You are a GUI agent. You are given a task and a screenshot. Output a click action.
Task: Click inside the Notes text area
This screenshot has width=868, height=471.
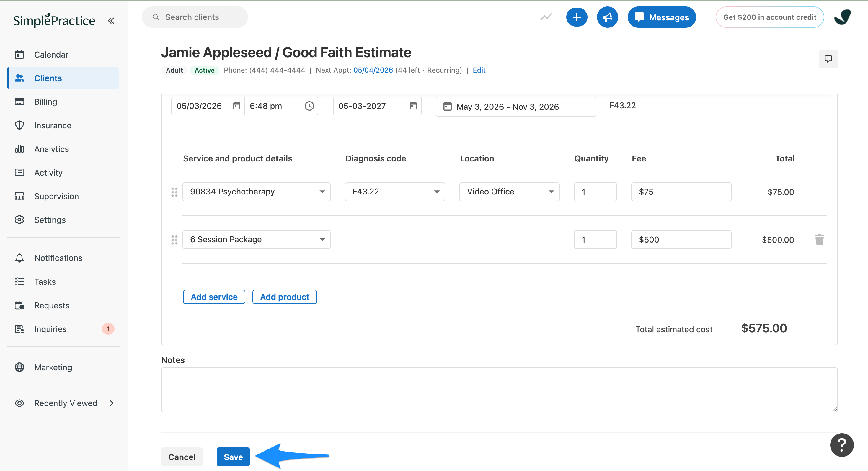[499, 390]
